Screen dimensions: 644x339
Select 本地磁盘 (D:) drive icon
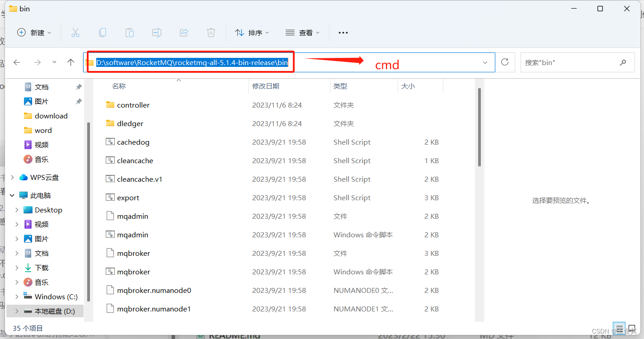click(x=28, y=311)
